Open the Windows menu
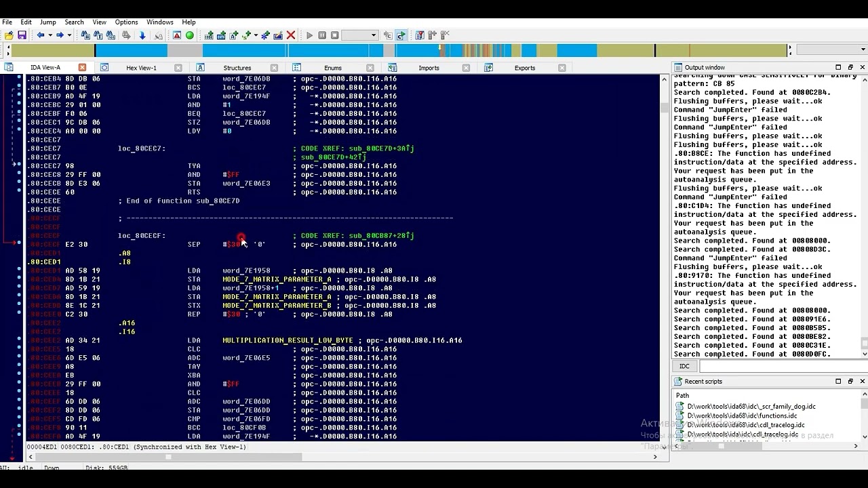The width and height of the screenshot is (868, 488). click(160, 22)
